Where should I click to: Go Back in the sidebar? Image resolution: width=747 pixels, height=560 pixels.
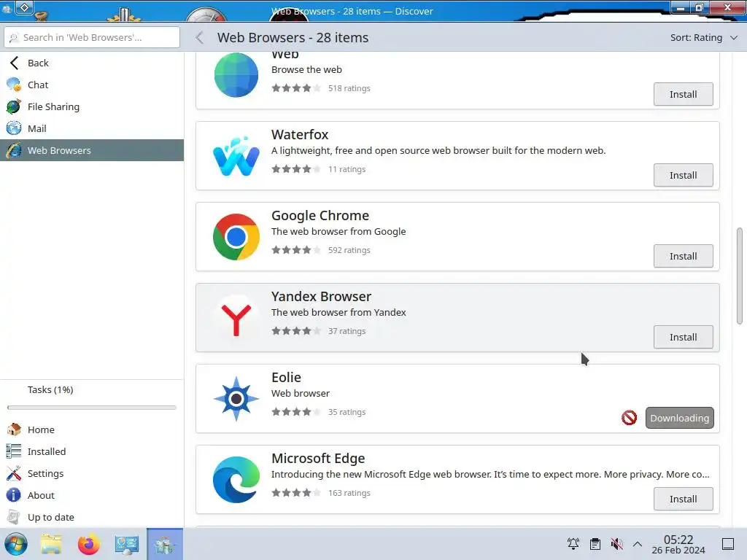pos(92,63)
